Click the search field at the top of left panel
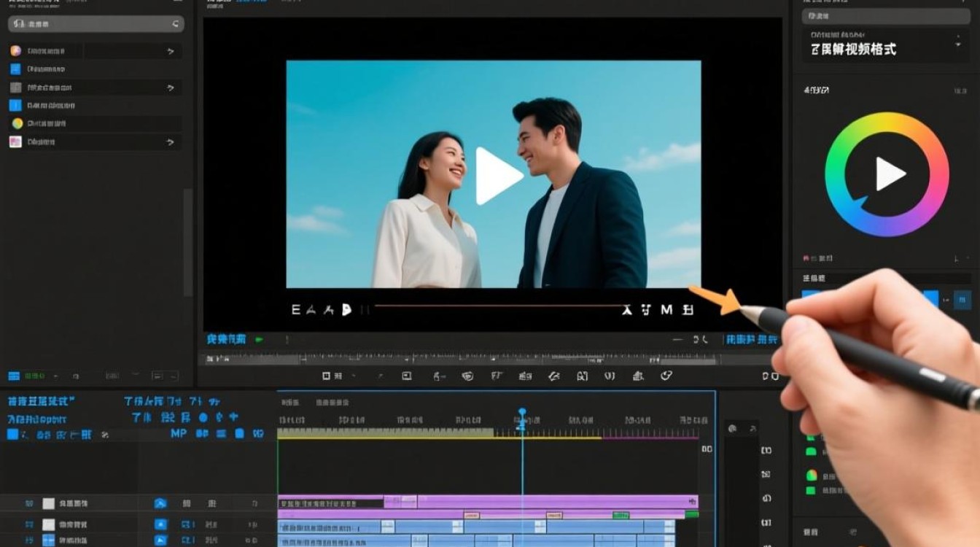The height and width of the screenshot is (547, 980). (96, 24)
